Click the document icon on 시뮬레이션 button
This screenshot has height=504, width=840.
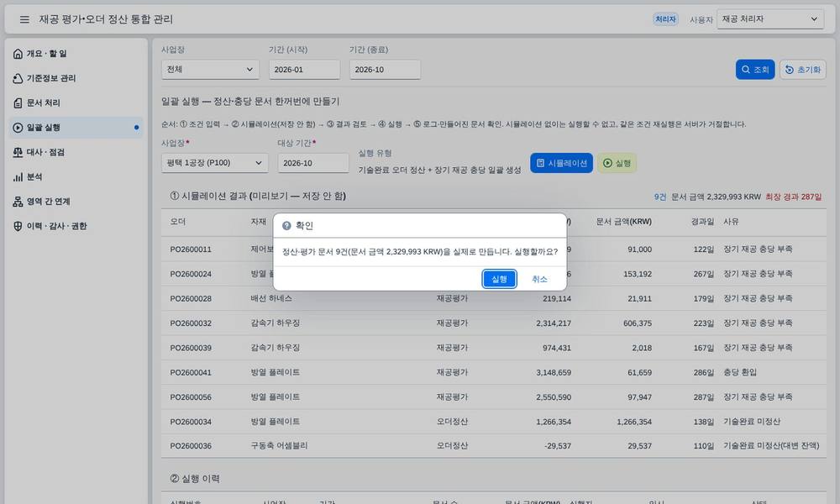coord(540,163)
